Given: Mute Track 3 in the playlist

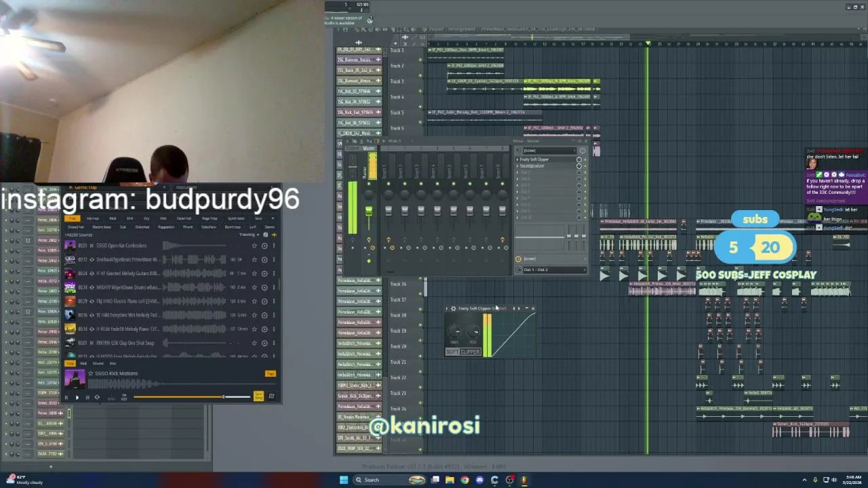Looking at the screenshot, I should coord(420,90).
